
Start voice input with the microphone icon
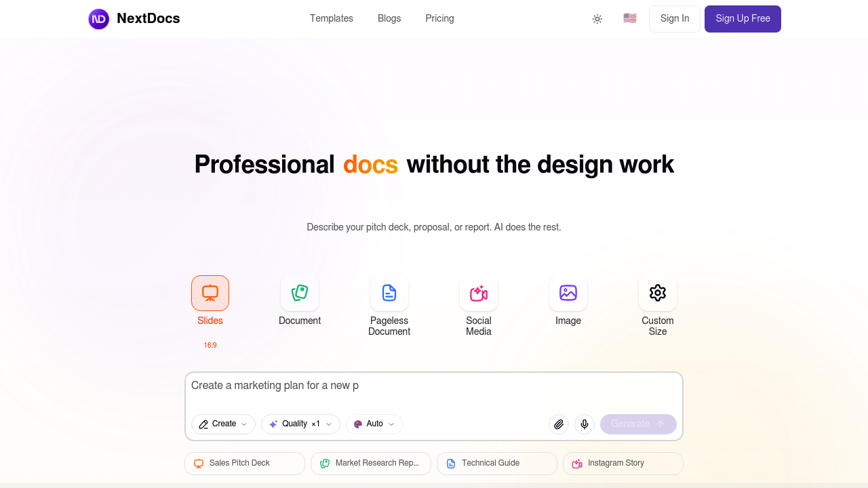coord(584,424)
